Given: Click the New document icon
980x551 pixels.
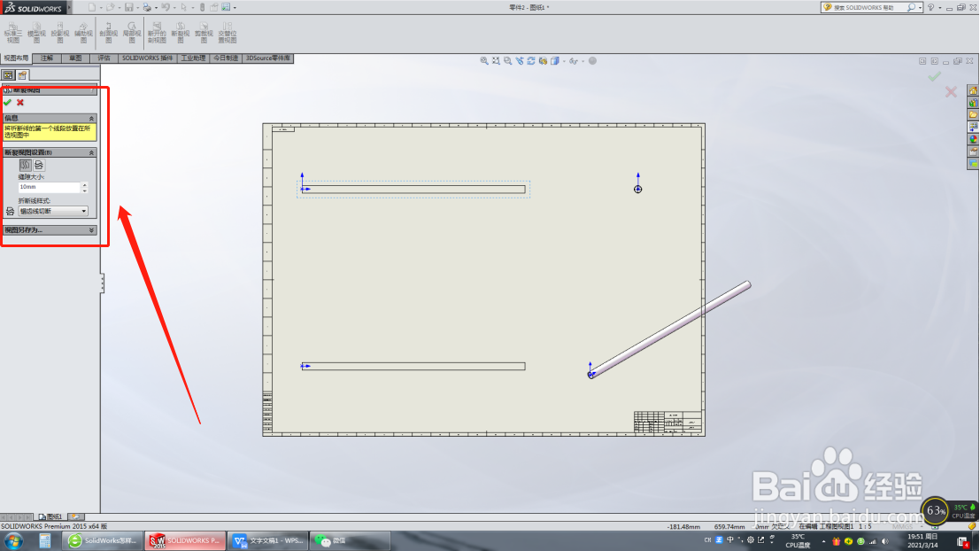Looking at the screenshot, I should pos(92,7).
